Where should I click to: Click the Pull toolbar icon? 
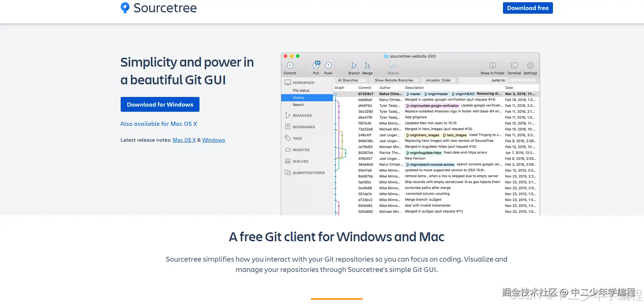316,65
